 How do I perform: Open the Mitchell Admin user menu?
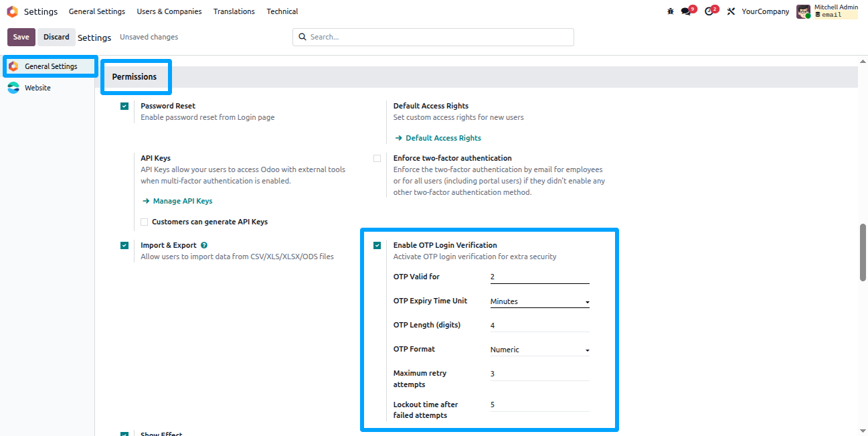[827, 11]
